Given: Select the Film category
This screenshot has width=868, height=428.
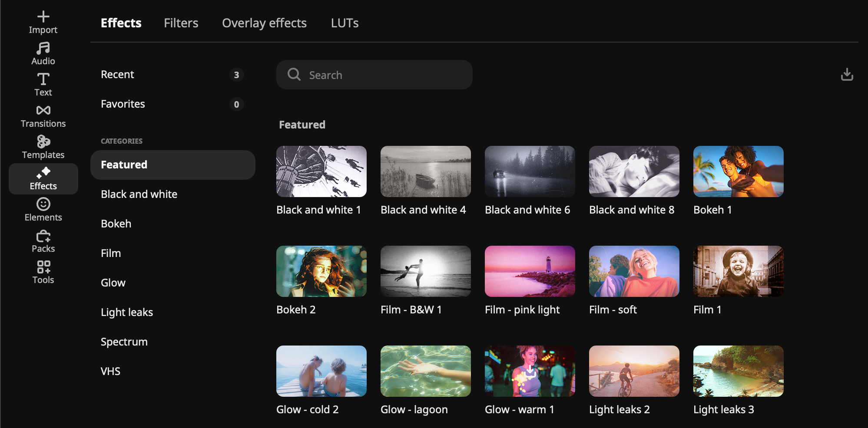Looking at the screenshot, I should click(173, 254).
